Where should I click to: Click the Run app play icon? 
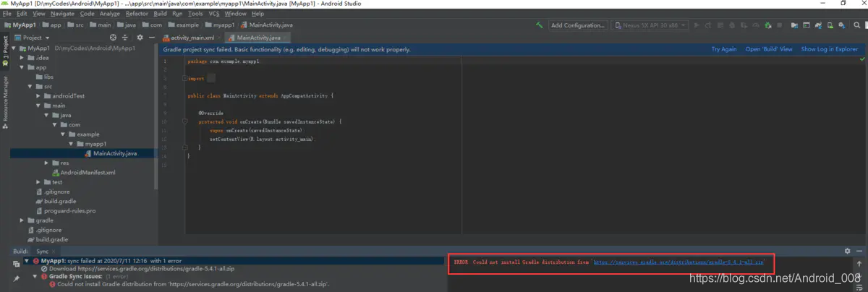(697, 25)
